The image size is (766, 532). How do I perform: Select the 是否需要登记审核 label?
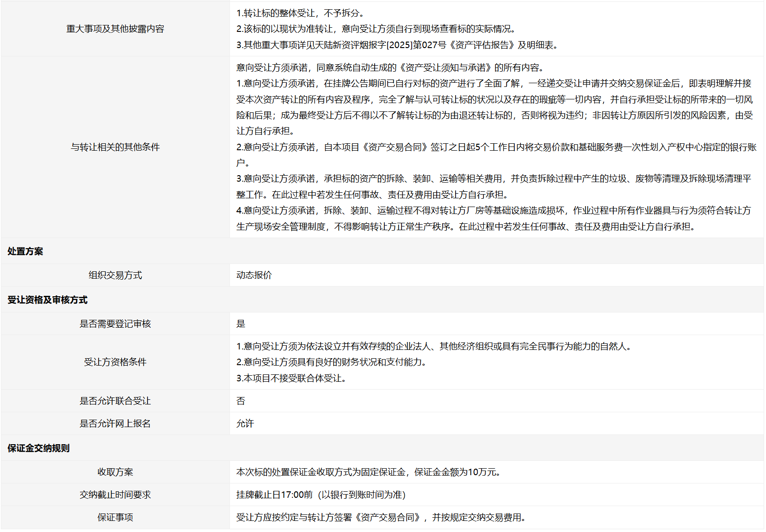click(x=115, y=324)
